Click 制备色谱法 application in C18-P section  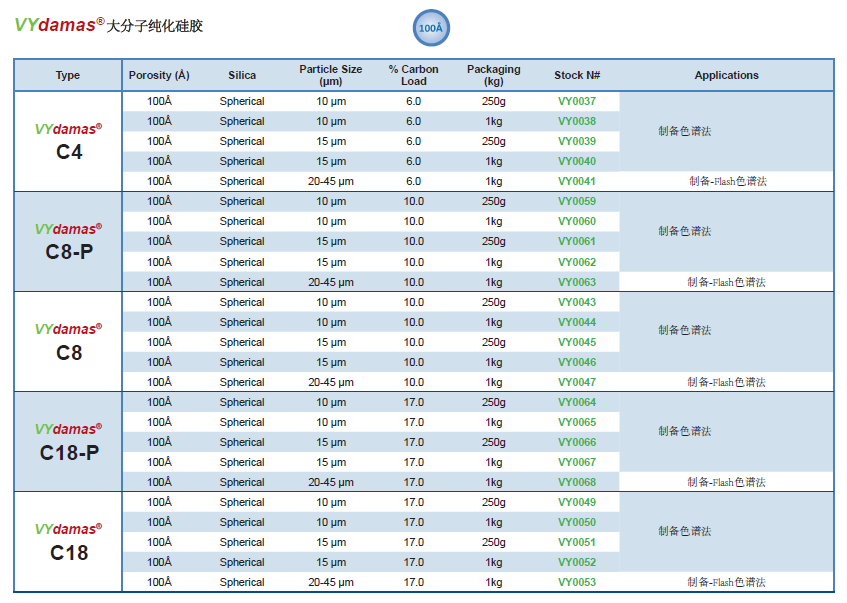tap(684, 431)
